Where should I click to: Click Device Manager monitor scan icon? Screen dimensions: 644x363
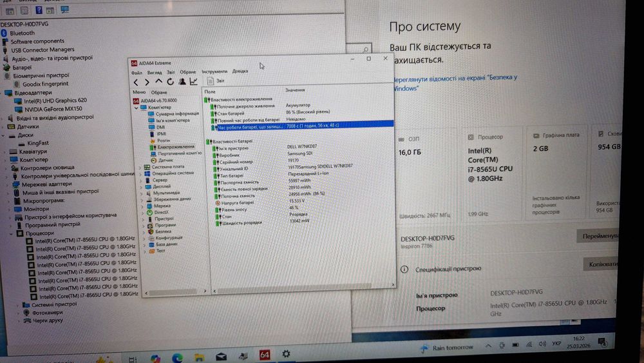[x=65, y=10]
